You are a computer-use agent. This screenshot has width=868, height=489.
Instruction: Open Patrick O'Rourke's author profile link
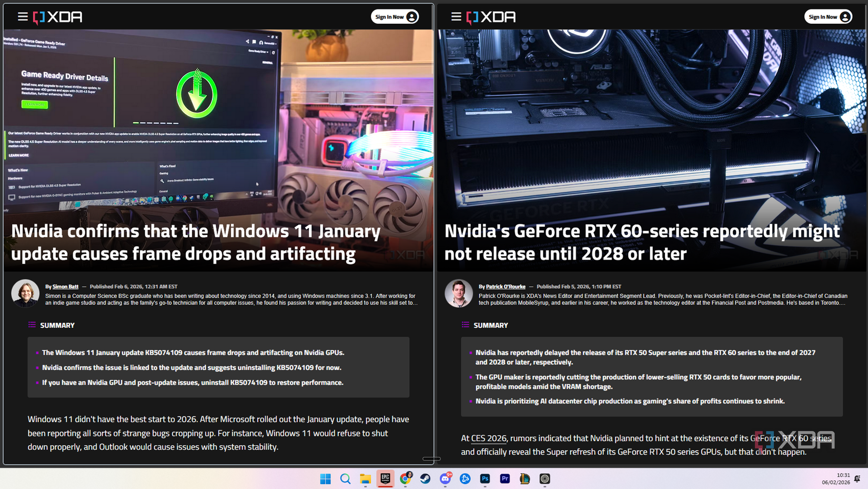point(506,287)
